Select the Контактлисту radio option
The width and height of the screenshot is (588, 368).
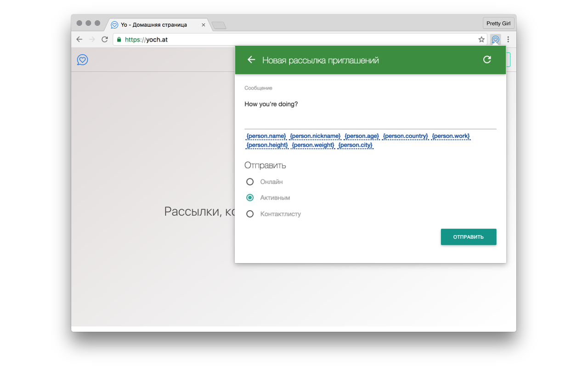[x=250, y=213]
